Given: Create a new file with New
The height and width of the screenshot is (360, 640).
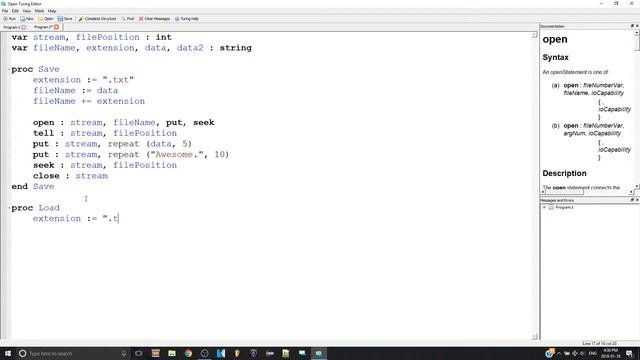Looking at the screenshot, I should coord(27,19).
